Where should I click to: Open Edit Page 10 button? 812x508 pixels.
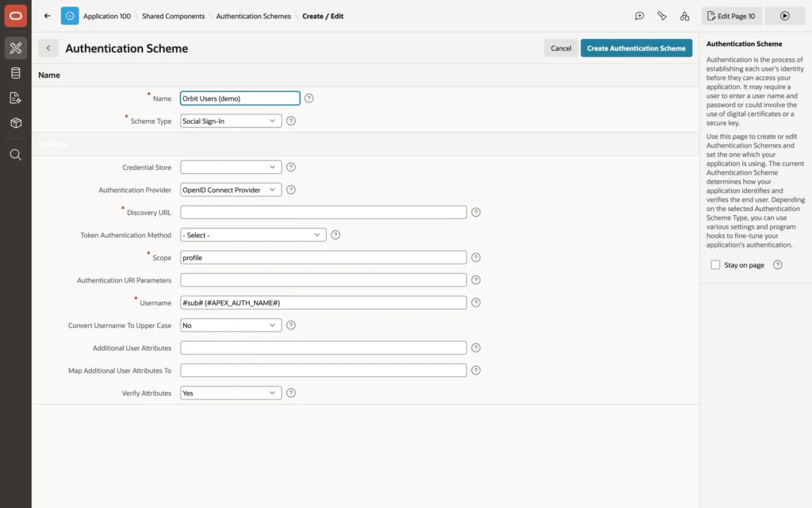732,16
